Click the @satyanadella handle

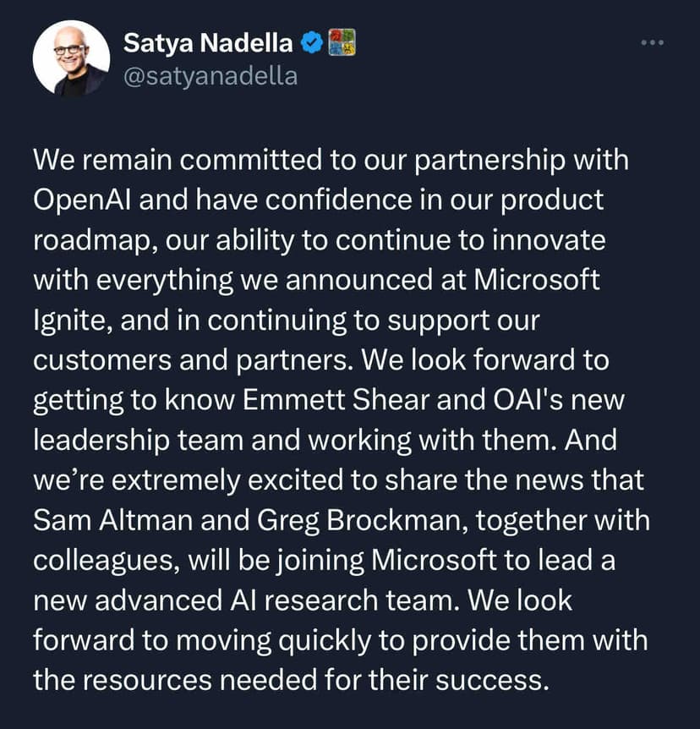tap(211, 75)
